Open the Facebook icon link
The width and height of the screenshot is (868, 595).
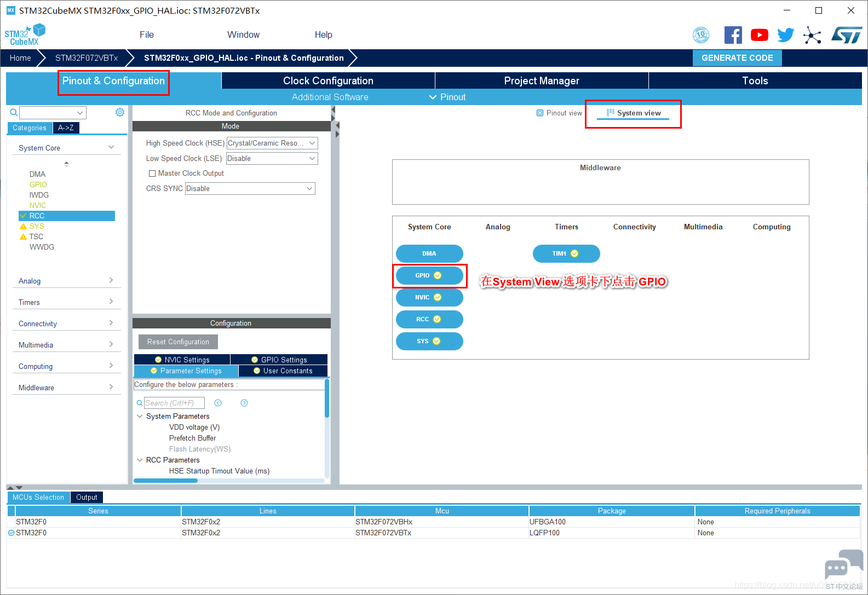point(733,35)
